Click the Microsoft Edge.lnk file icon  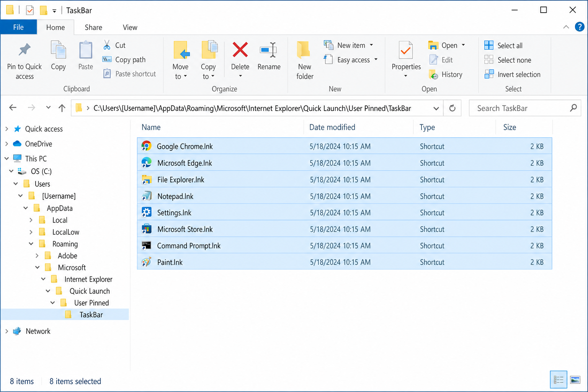pos(146,163)
